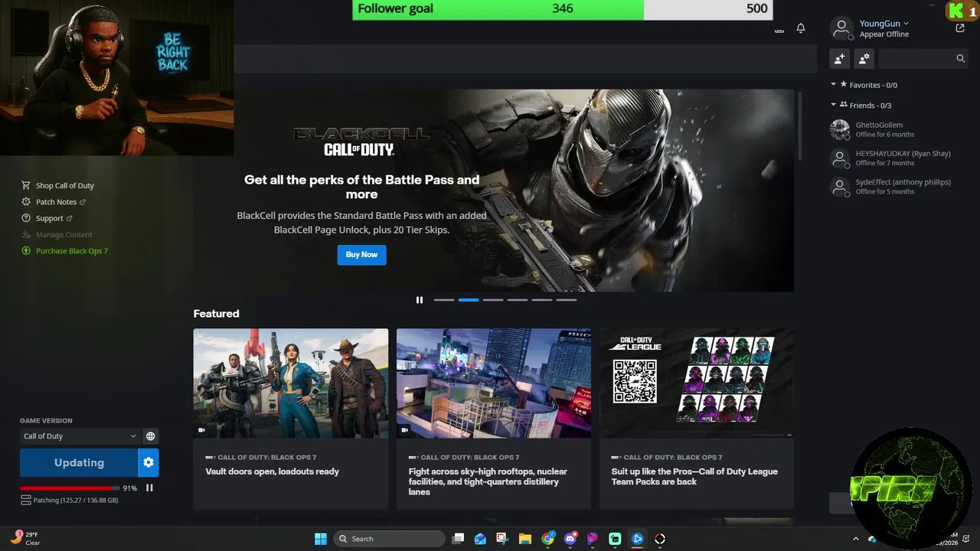Click the green Follower goal bar
The width and height of the screenshot is (980, 551).
pyautogui.click(x=498, y=9)
